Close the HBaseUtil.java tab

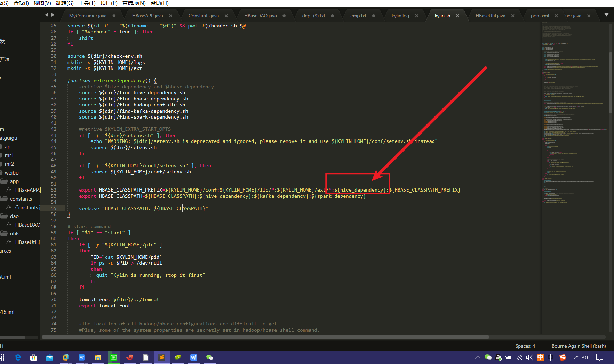pos(513,16)
